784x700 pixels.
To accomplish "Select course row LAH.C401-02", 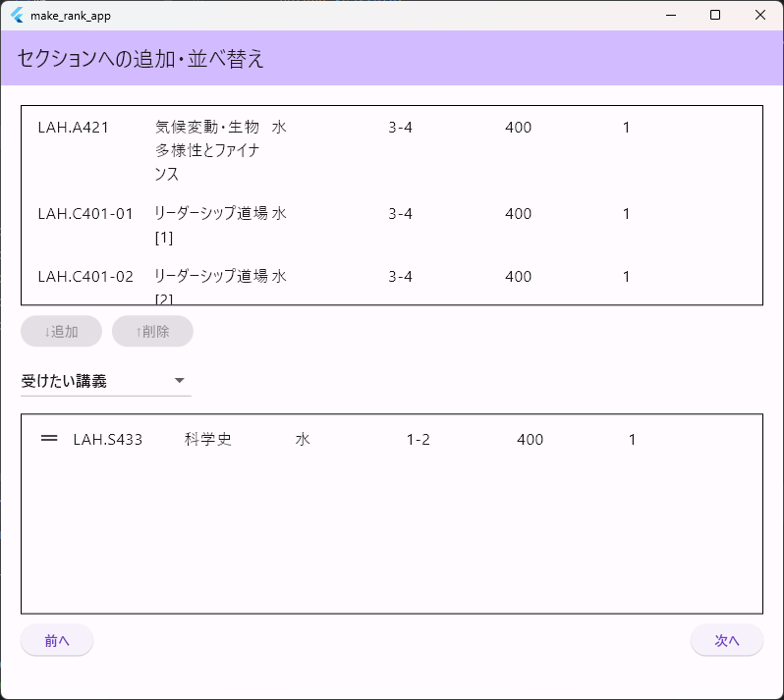I will 84,277.
